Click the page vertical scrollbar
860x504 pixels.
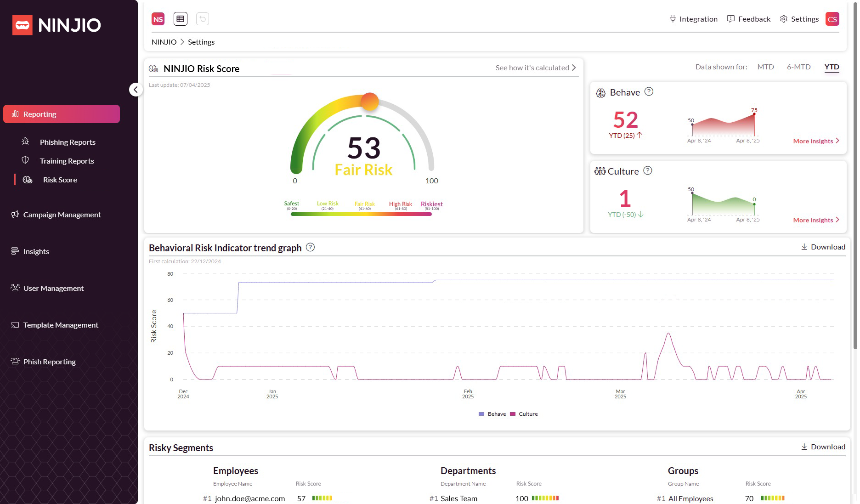[855, 175]
